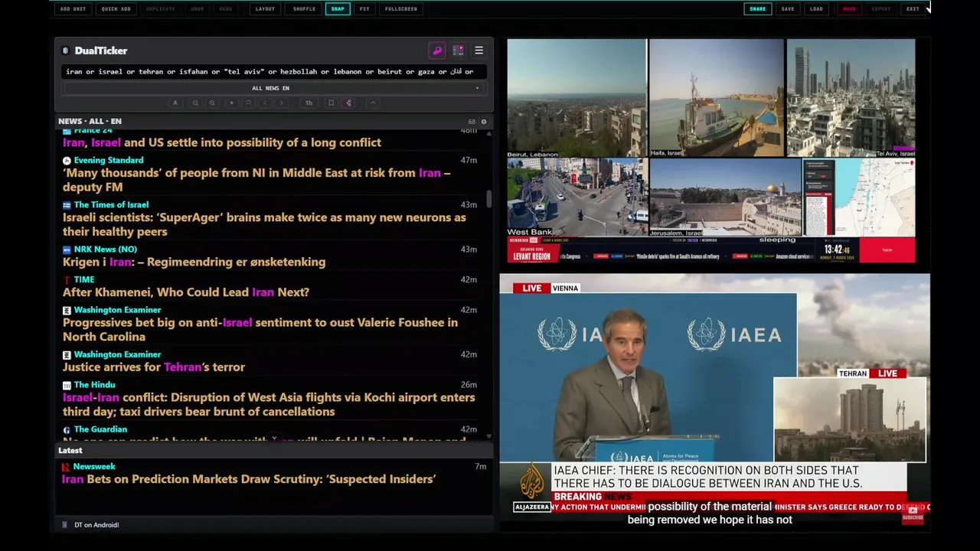This screenshot has width=980, height=551.
Task: Click the YouTube subscribe icon on Al Jazeera stream
Action: pos(913,514)
